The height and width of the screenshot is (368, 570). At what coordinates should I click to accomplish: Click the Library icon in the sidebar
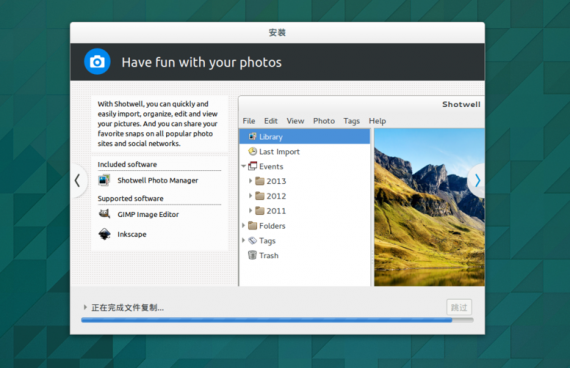tap(252, 136)
